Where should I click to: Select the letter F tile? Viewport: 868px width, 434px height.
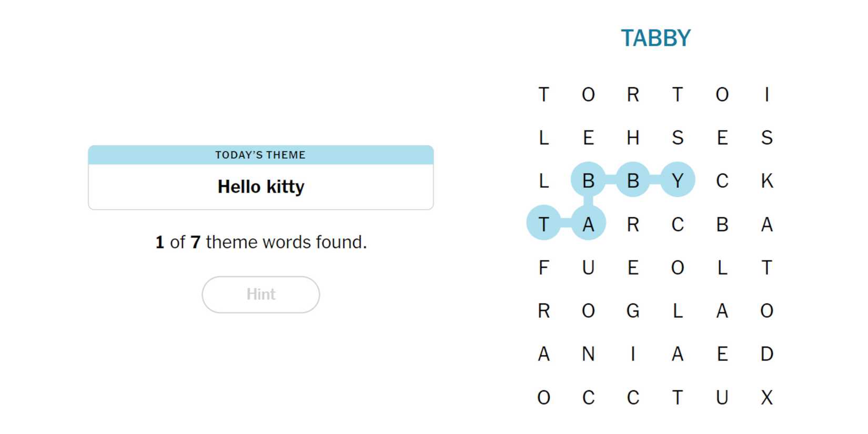pos(543,267)
